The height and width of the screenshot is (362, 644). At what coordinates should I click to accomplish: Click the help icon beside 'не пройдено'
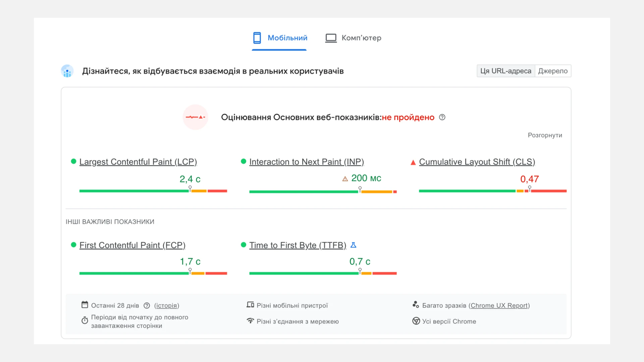click(442, 117)
